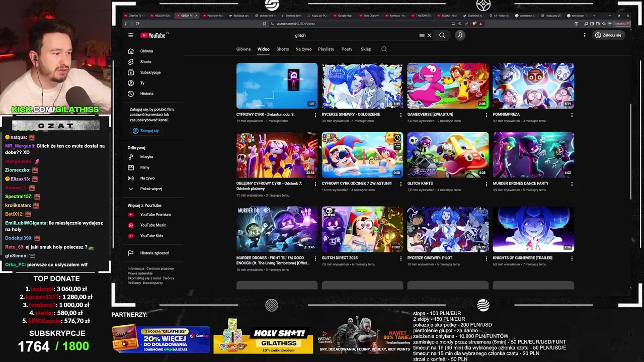
Task: Open YouTube Kids link
Action: (151, 236)
